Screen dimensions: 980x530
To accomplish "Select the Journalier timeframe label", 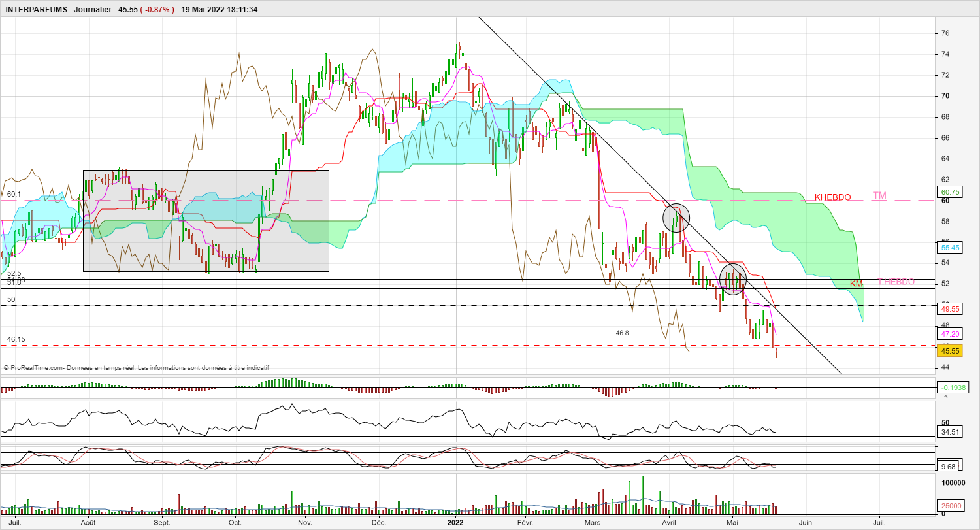I will pos(92,10).
